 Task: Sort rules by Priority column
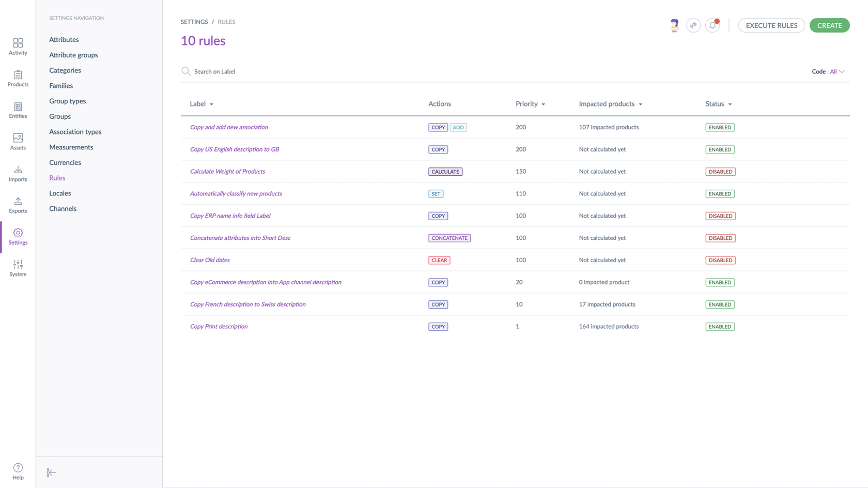click(530, 104)
